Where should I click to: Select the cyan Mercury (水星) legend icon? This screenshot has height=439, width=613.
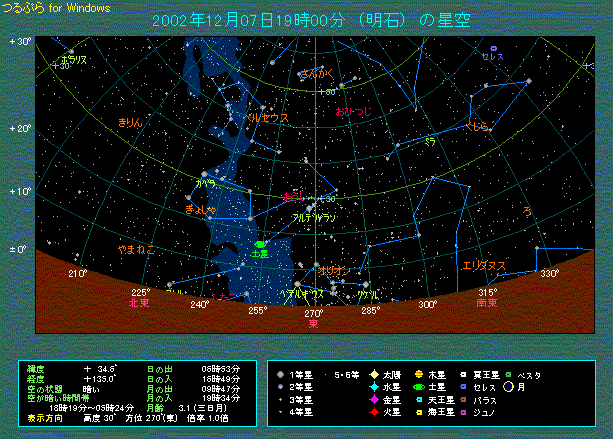[372, 386]
